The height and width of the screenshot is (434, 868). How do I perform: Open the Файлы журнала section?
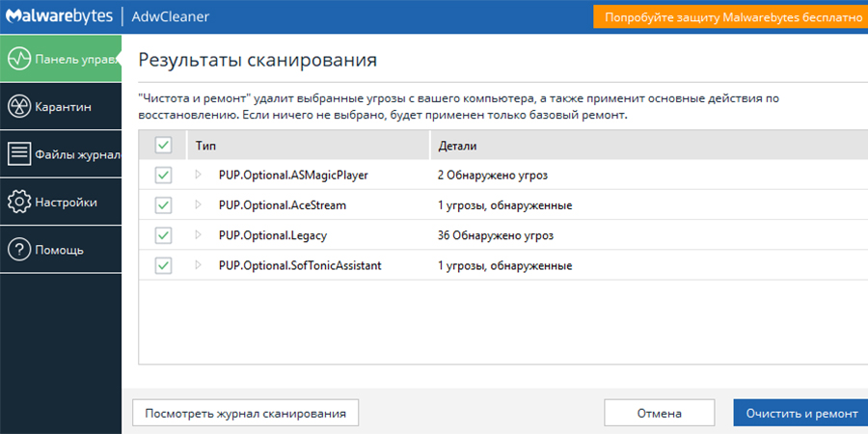point(61,154)
